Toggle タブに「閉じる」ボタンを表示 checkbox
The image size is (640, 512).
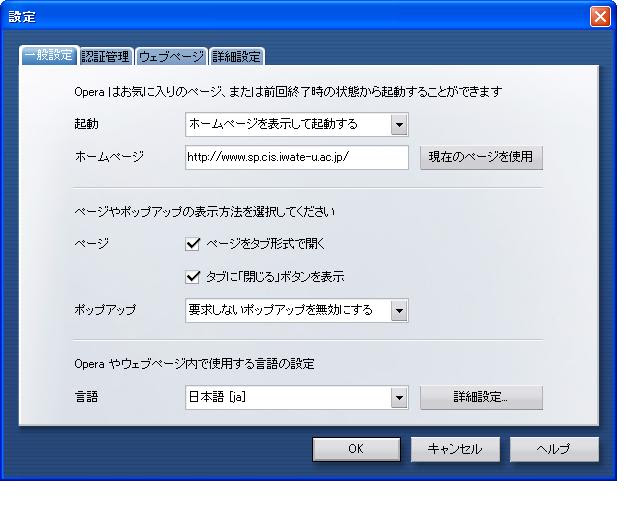pyautogui.click(x=193, y=277)
